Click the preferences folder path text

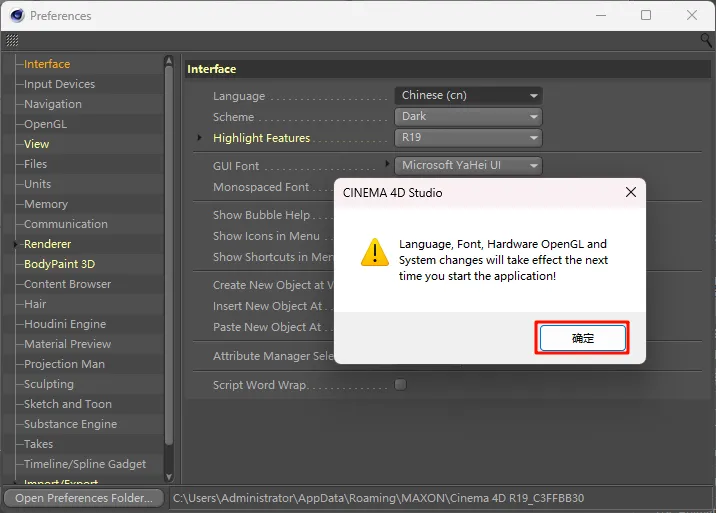pos(379,498)
